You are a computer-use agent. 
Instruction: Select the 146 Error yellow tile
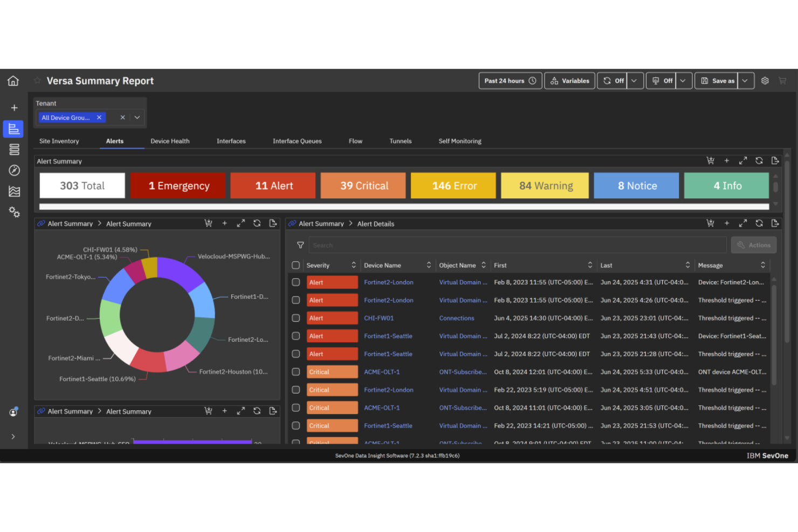point(454,186)
